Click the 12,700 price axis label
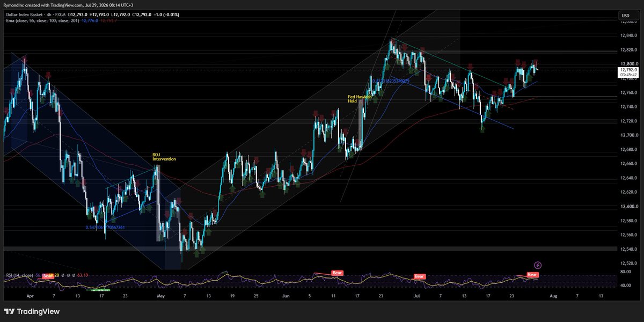Image resolution: width=644 pixels, height=322 pixels. [x=628, y=135]
